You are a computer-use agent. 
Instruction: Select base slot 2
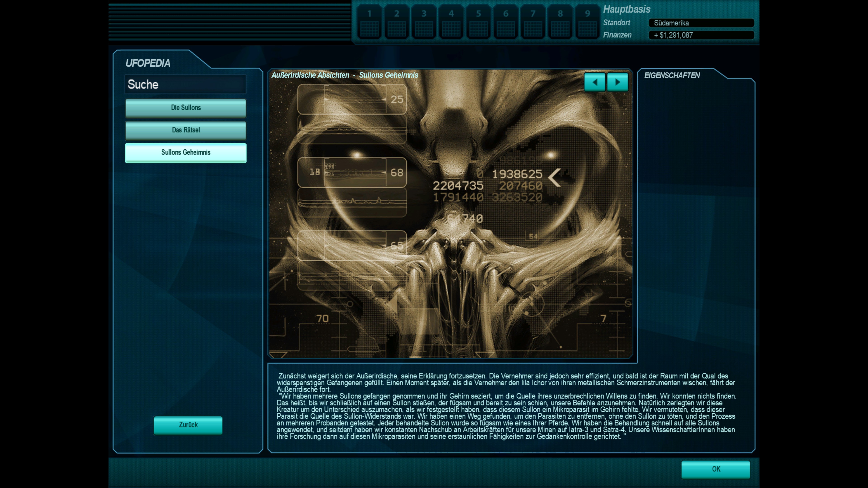pos(397,22)
